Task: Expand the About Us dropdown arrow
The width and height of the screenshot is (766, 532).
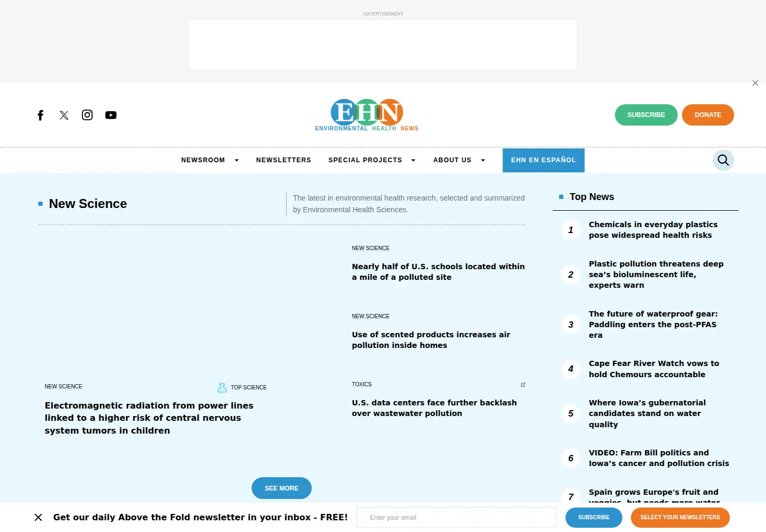Action: (x=483, y=160)
